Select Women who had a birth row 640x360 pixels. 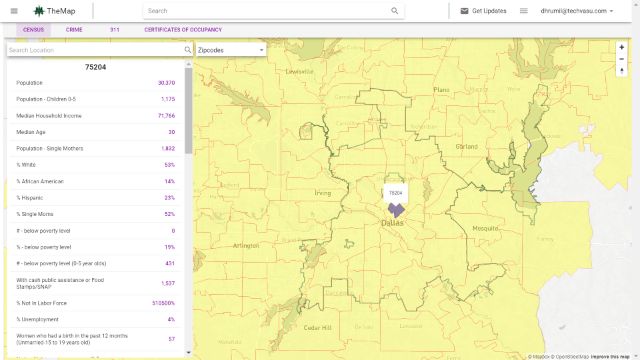coord(96,339)
